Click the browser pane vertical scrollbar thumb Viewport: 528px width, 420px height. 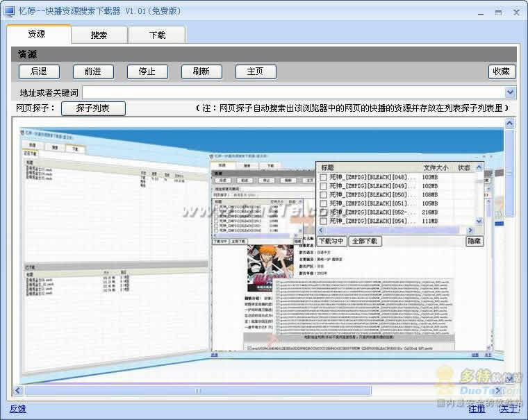(509, 173)
